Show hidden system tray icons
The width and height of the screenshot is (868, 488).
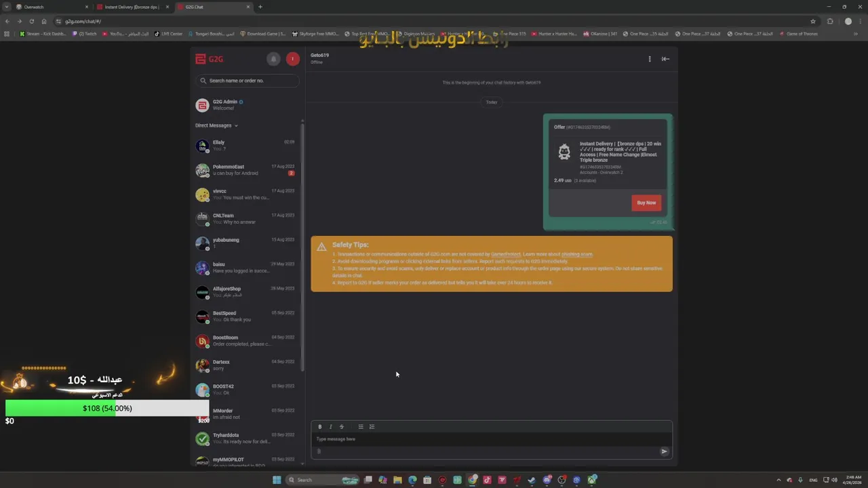pyautogui.click(x=778, y=480)
